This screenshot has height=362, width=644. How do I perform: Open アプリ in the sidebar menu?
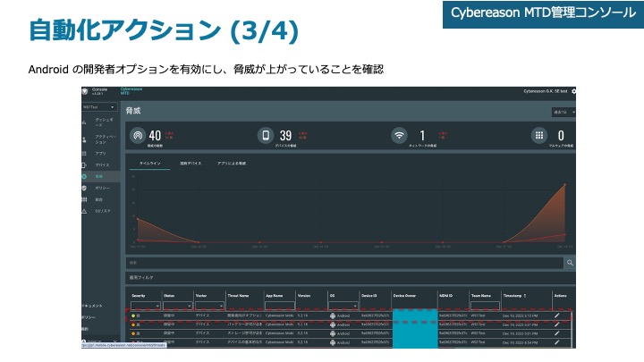(100, 154)
